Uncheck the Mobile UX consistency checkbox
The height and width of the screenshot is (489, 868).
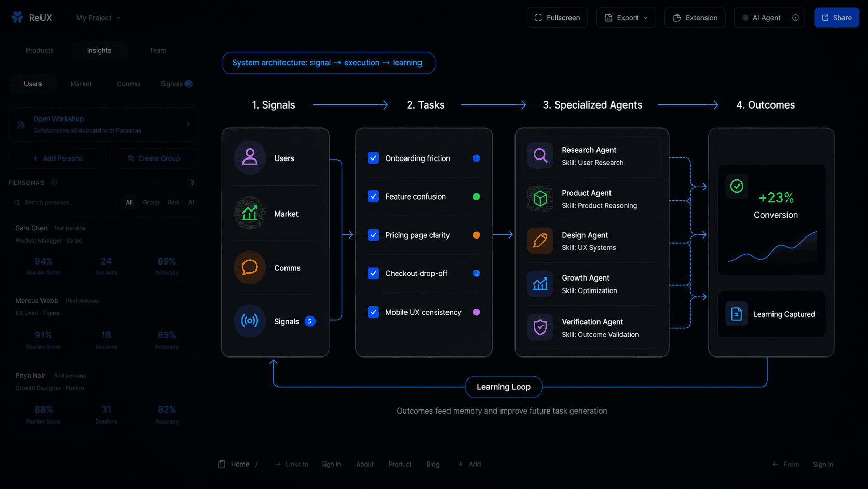click(x=373, y=312)
